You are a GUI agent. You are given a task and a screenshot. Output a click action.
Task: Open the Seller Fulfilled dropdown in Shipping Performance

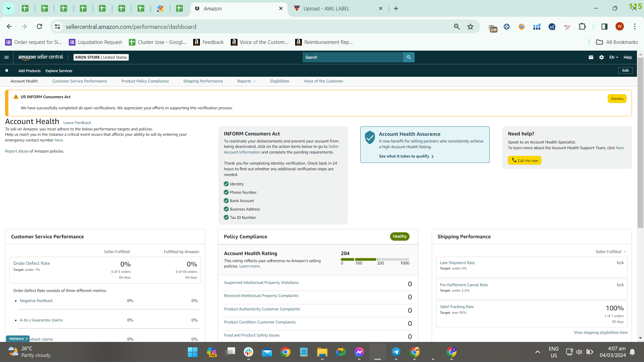coord(610,252)
